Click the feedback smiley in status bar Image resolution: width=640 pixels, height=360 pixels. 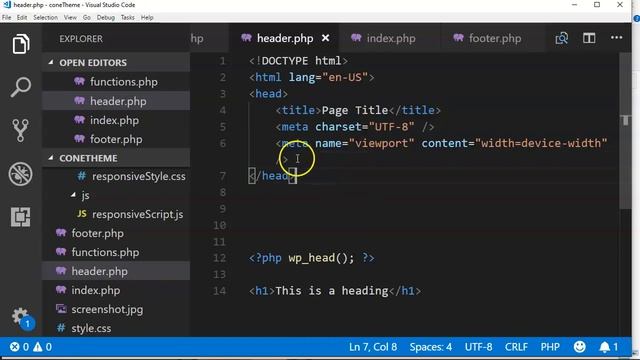(x=580, y=347)
